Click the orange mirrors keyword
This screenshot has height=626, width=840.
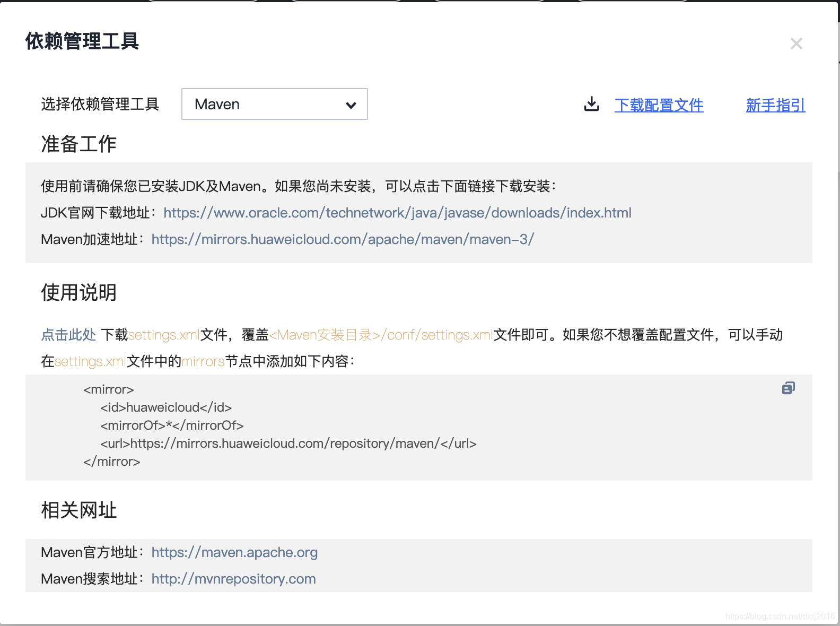point(203,361)
